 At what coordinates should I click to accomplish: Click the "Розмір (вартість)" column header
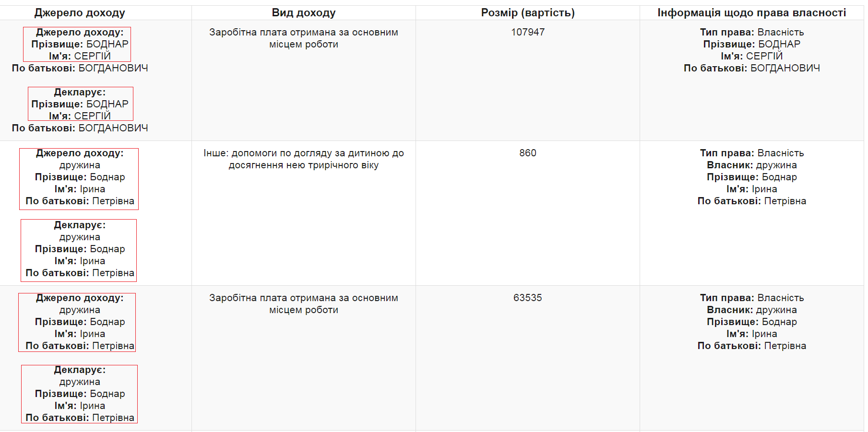click(527, 13)
